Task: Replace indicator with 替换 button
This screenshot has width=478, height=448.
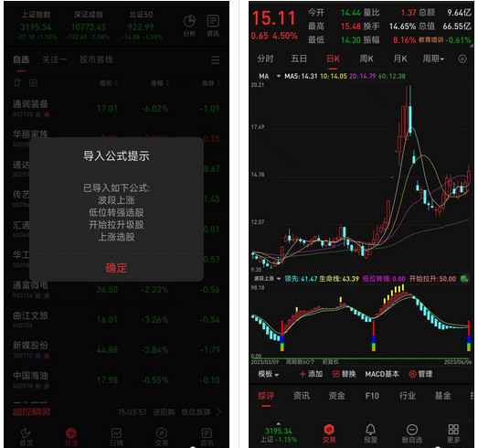Action: (345, 374)
